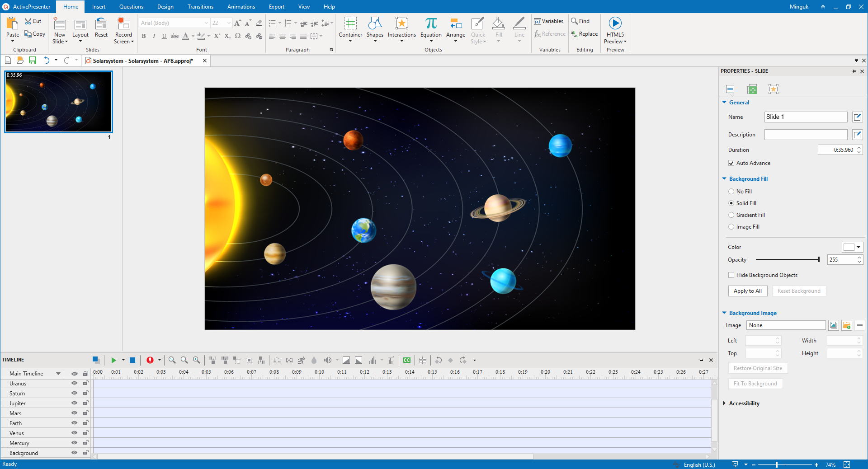Open the Find tool

tap(580, 21)
